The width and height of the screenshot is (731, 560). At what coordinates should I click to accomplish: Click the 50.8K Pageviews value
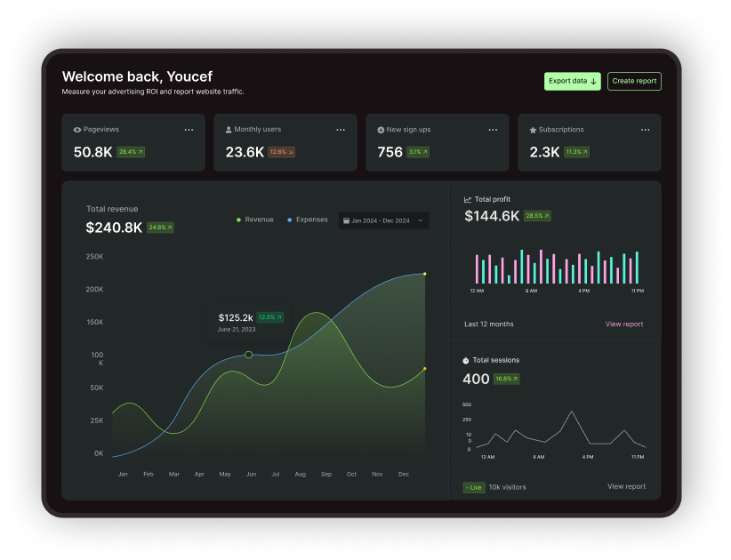pos(92,152)
